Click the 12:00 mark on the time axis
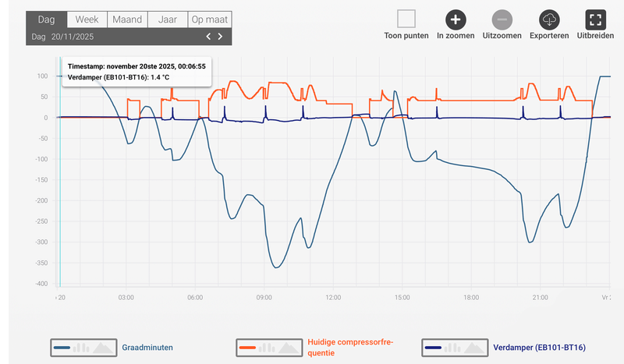Viewport: 624px width, 364px height. coord(333,297)
